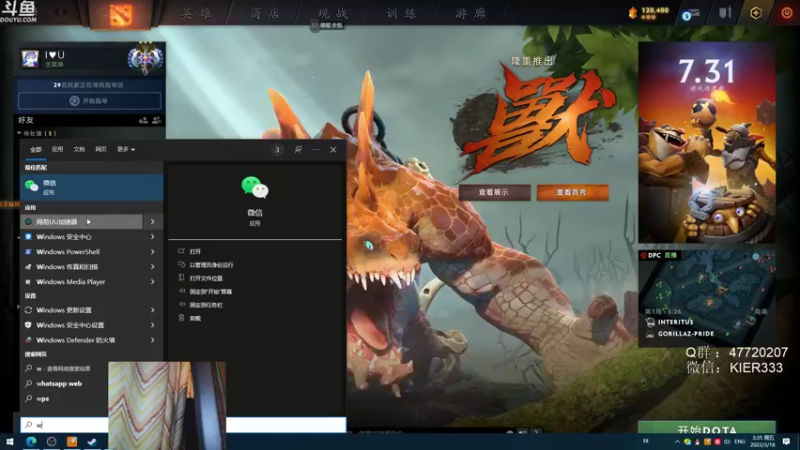Click the back/forward arrows beside the Dota logo
The height and width of the screenshot is (450, 800).
(60, 11)
